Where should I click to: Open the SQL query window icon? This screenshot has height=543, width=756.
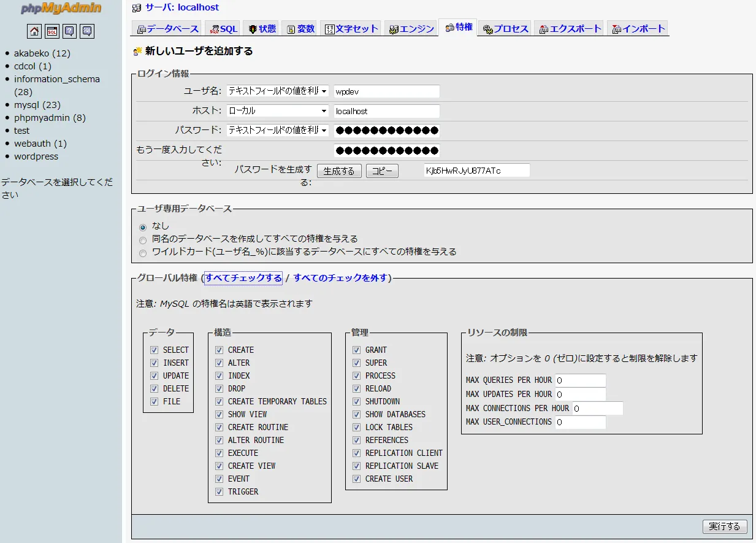coord(51,31)
